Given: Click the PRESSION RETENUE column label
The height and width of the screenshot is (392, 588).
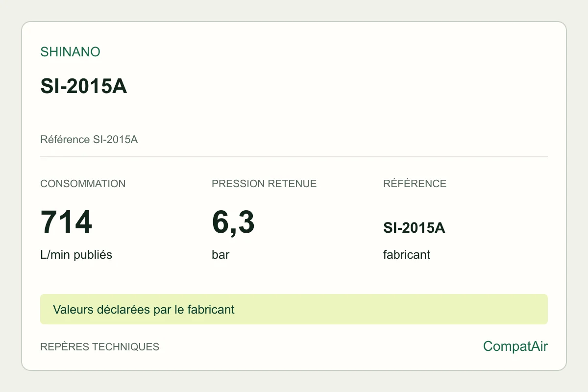Looking at the screenshot, I should pyautogui.click(x=264, y=184).
